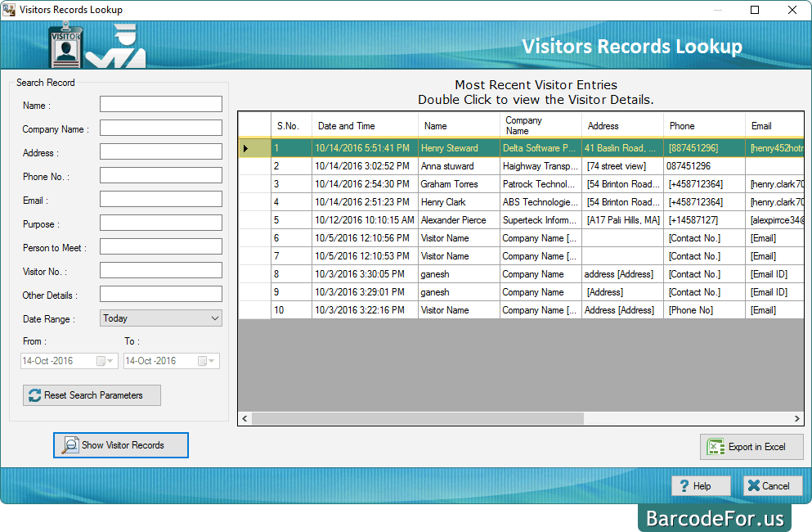Click the row selector arrow beside record one
The image size is (812, 532).
click(244, 148)
